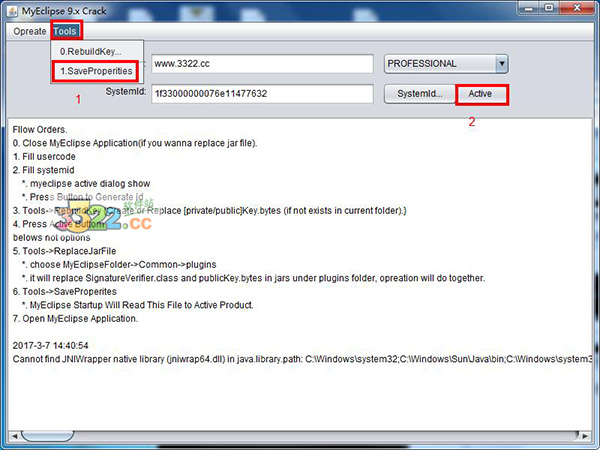The width and height of the screenshot is (600, 450).
Task: Click the '2017-3-7 14:40:54' timestamp
Action: click(x=51, y=346)
